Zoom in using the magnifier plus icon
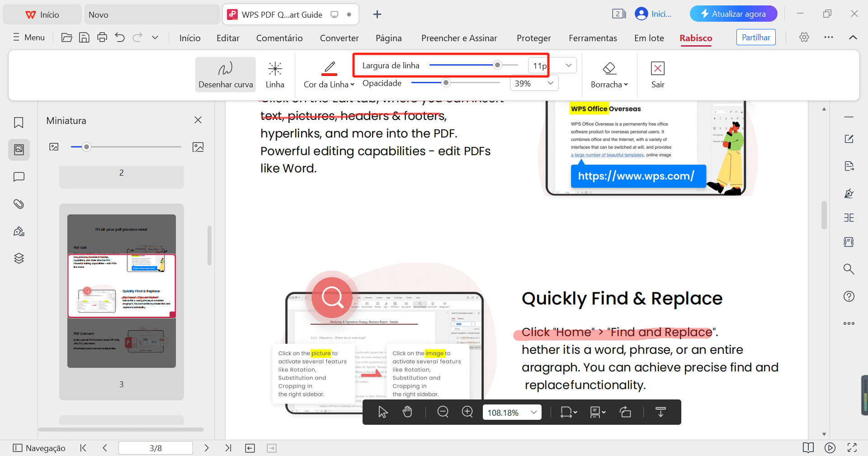Screen dimensions: 868x456 click(x=467, y=412)
